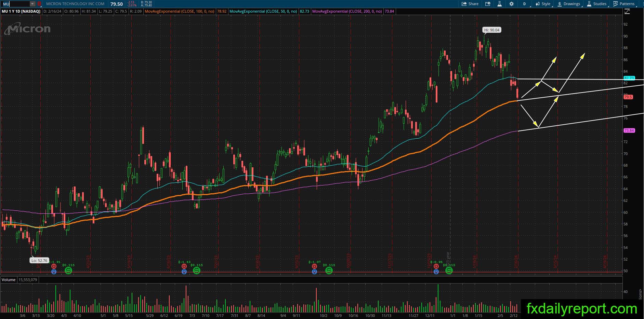Click the Lo: 52.76 price bubble

pyautogui.click(x=39, y=260)
